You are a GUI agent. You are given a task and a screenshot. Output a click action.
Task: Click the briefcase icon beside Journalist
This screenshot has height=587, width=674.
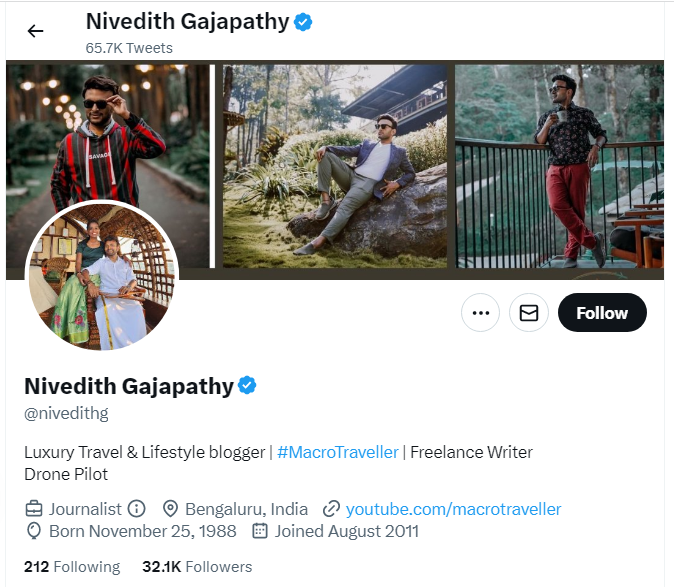tap(34, 508)
